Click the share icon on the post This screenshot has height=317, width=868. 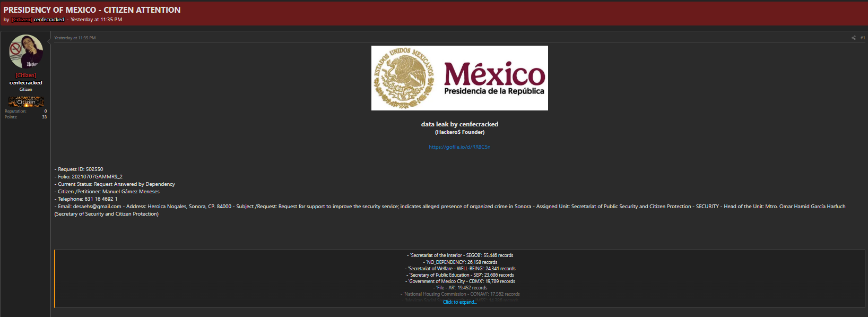tap(854, 38)
